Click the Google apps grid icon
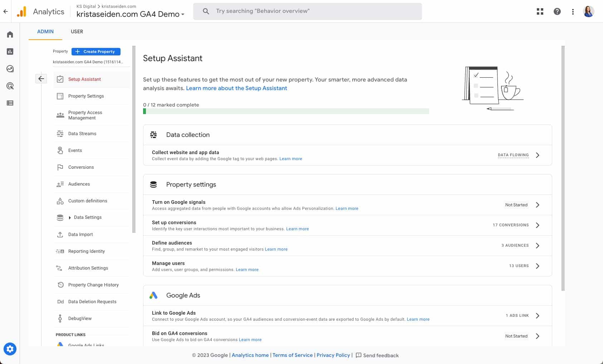Image resolution: width=603 pixels, height=364 pixels. pos(540,11)
